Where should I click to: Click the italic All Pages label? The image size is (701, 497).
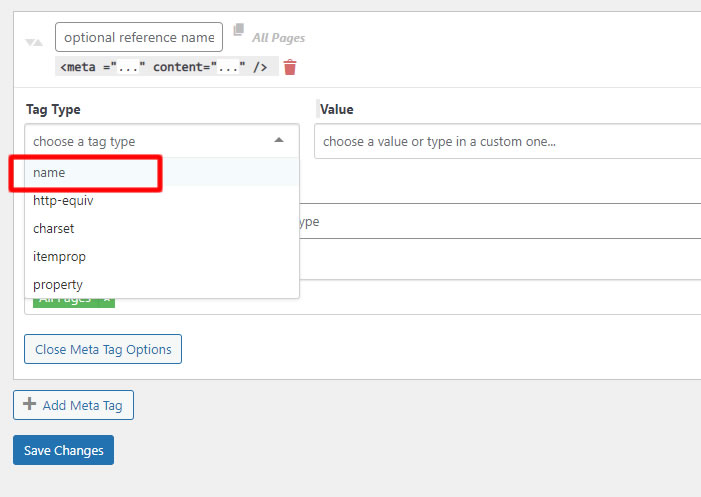point(278,38)
